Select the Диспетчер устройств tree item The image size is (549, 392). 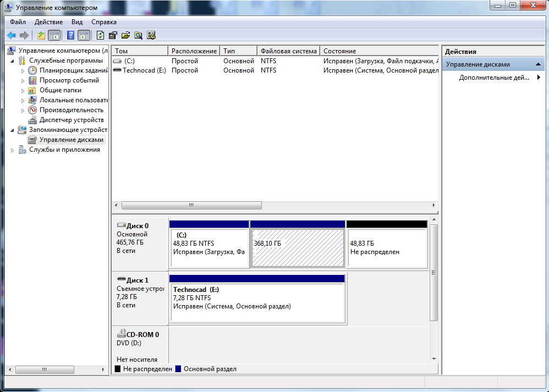point(71,120)
